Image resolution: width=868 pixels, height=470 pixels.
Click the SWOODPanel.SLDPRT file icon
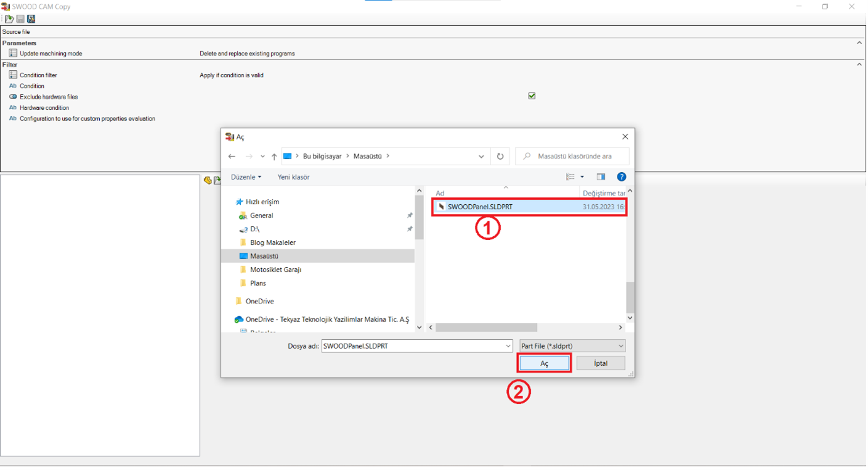click(x=441, y=207)
